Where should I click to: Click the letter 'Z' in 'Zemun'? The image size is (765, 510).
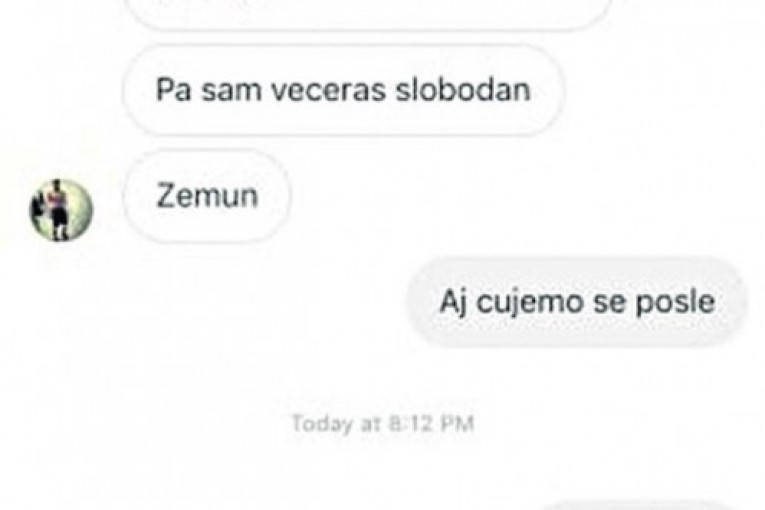tap(166, 196)
